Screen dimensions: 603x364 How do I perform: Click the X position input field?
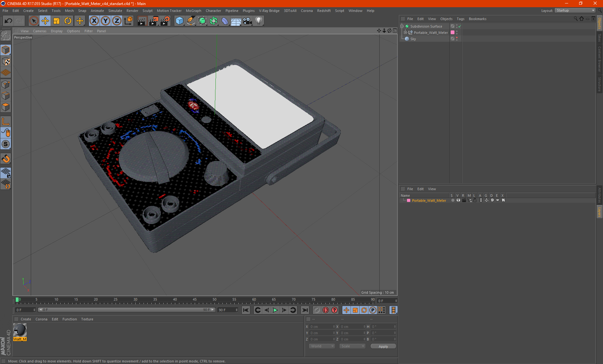point(322,327)
